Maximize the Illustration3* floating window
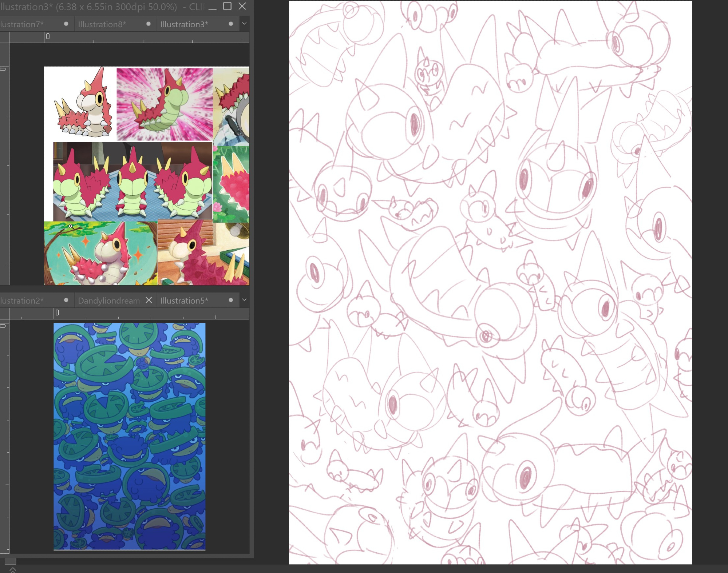This screenshot has width=728, height=573. point(227,6)
